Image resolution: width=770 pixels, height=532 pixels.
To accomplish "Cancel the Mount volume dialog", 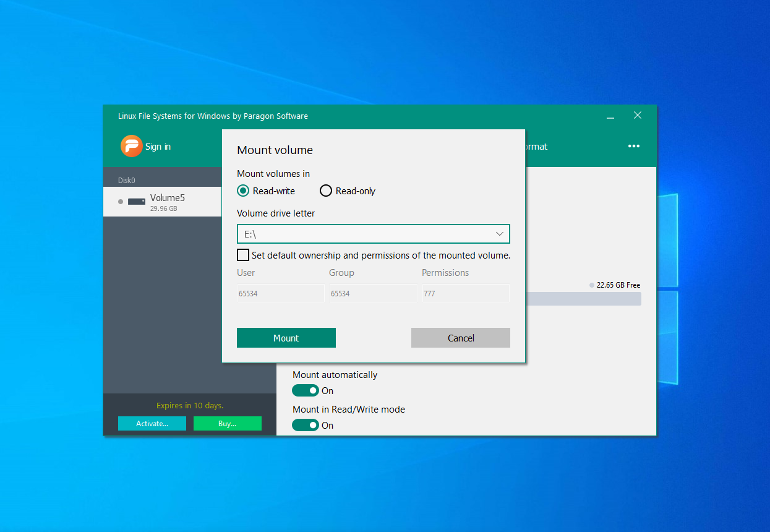I will pyautogui.click(x=460, y=338).
